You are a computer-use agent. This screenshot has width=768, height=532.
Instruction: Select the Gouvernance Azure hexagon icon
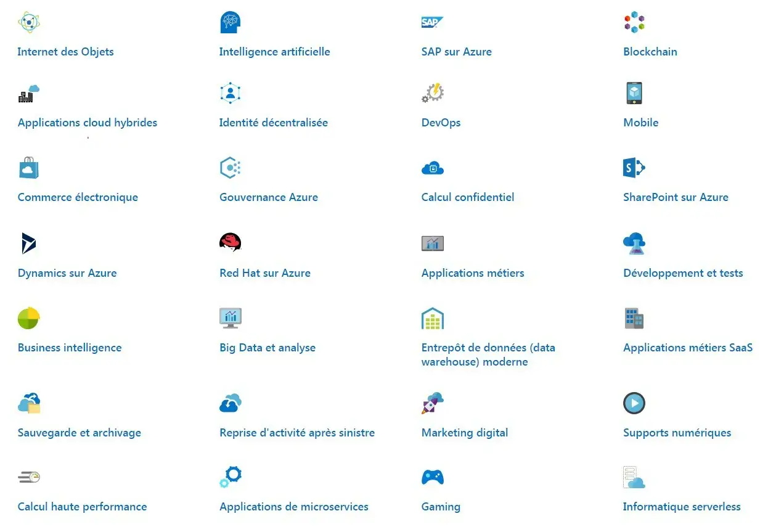(x=230, y=168)
